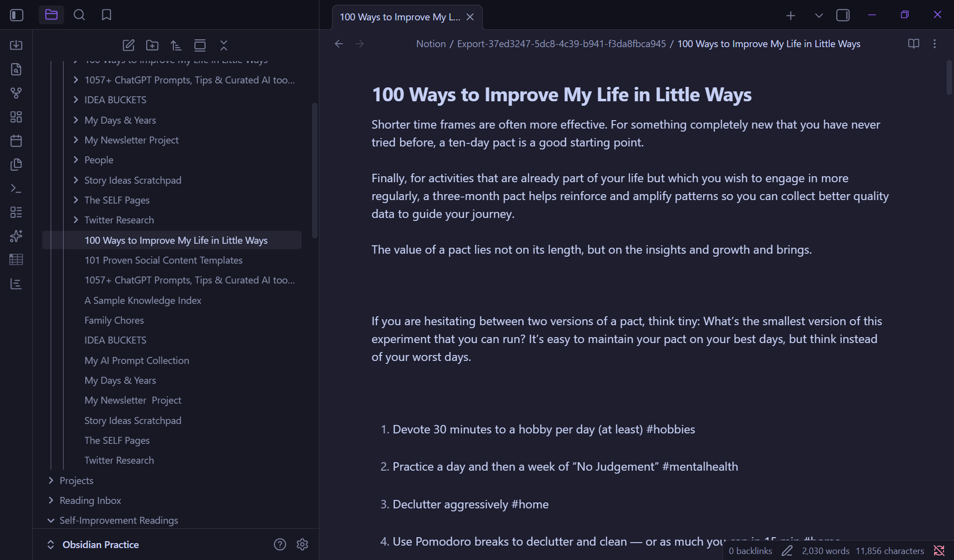
Task: Open more options three-dot menu
Action: (935, 44)
